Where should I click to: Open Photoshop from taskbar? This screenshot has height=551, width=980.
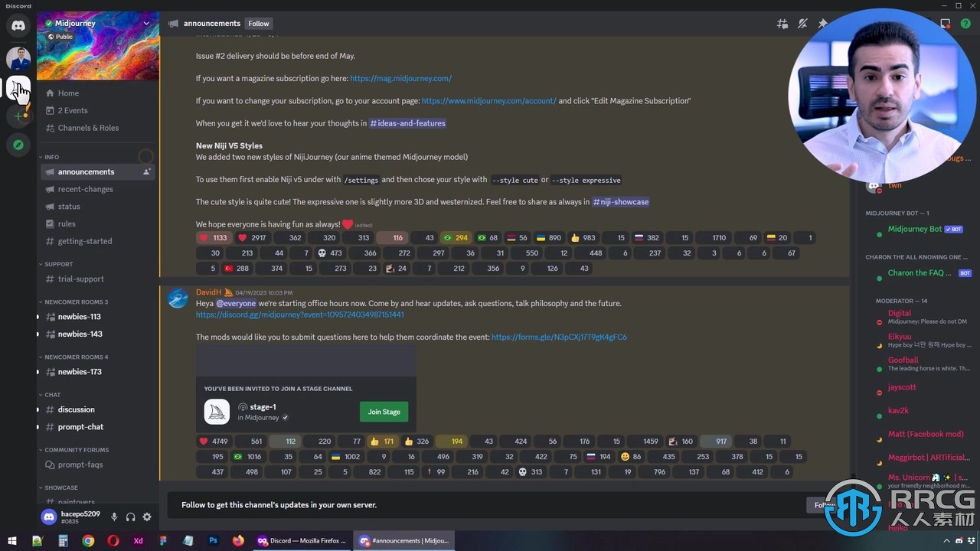point(213,541)
